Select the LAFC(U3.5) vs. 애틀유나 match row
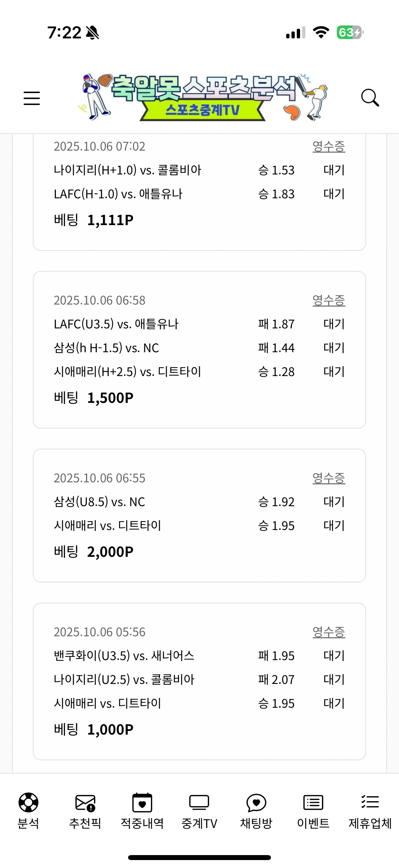399x868 pixels. click(116, 324)
